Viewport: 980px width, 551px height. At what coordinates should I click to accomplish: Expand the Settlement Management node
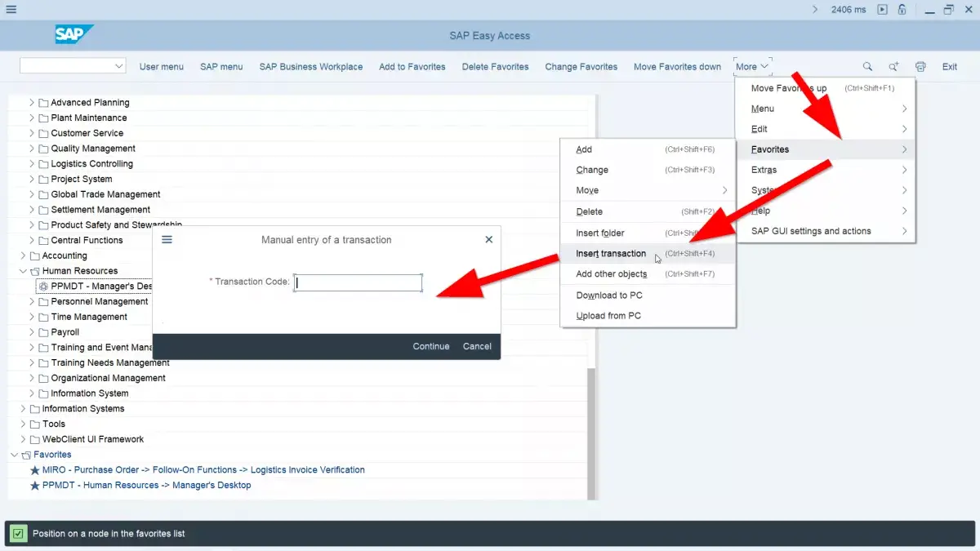[x=32, y=210]
